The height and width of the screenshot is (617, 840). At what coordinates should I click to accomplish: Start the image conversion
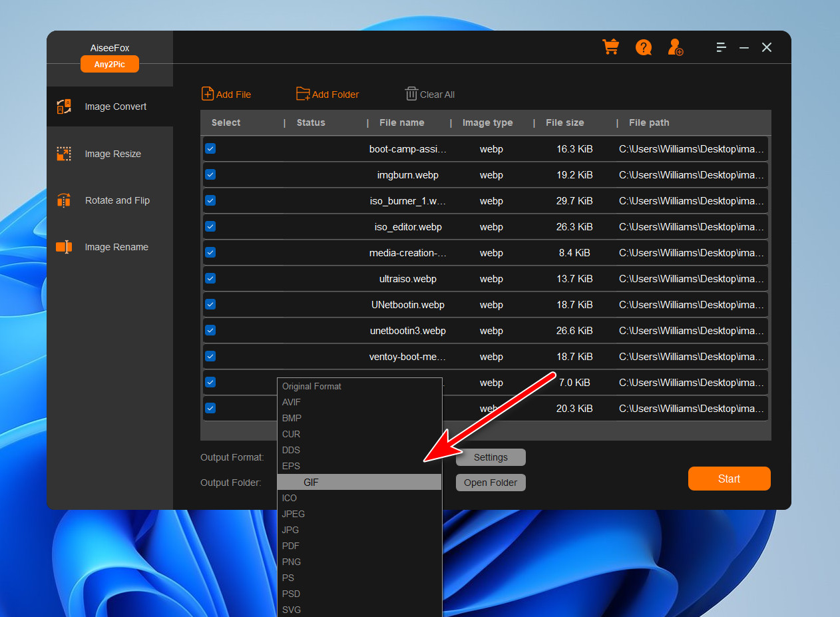click(729, 479)
